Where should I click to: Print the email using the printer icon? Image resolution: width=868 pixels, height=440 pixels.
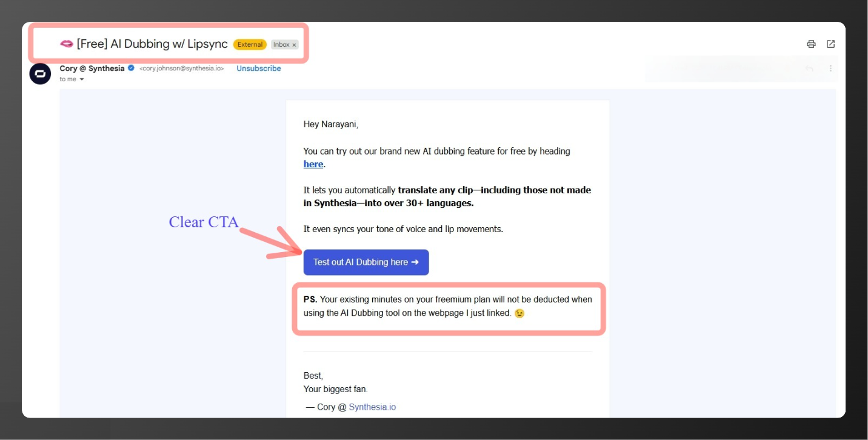pos(810,44)
